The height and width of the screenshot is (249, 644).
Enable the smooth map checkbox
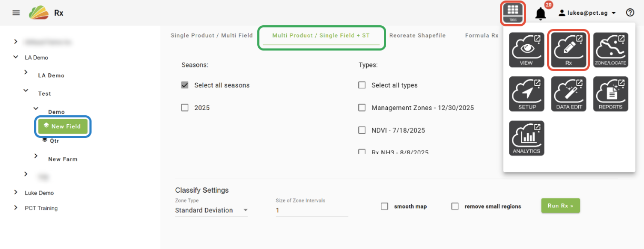385,206
